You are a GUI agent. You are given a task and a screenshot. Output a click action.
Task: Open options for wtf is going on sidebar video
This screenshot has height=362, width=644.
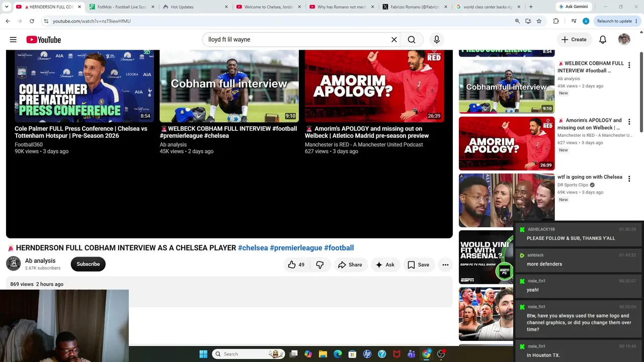point(629,179)
